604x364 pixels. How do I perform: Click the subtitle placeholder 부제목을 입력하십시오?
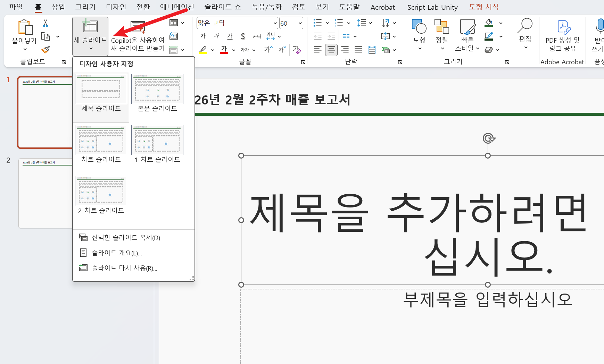point(487,299)
